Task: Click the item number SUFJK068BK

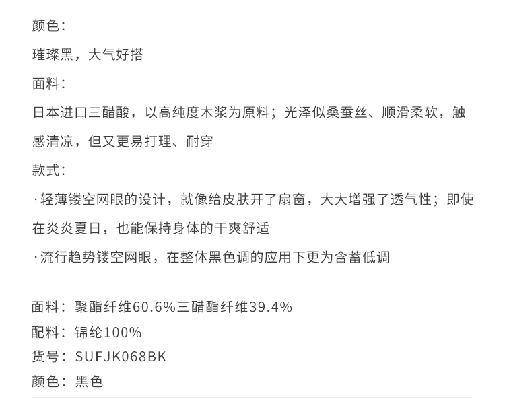Action: click(121, 357)
